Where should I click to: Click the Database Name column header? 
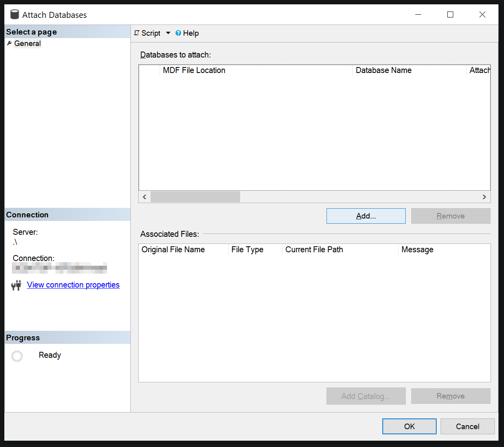[x=383, y=70]
